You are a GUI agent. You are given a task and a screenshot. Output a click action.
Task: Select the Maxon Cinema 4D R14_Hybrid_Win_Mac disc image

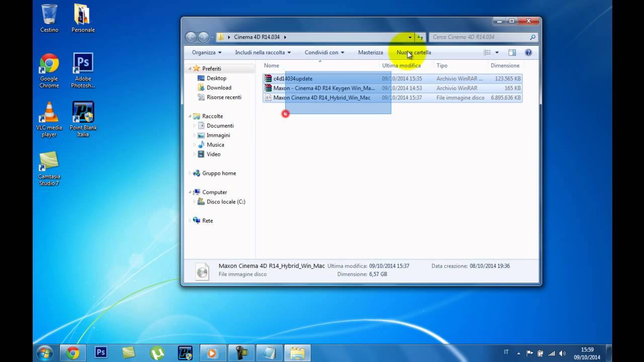click(x=392, y=98)
